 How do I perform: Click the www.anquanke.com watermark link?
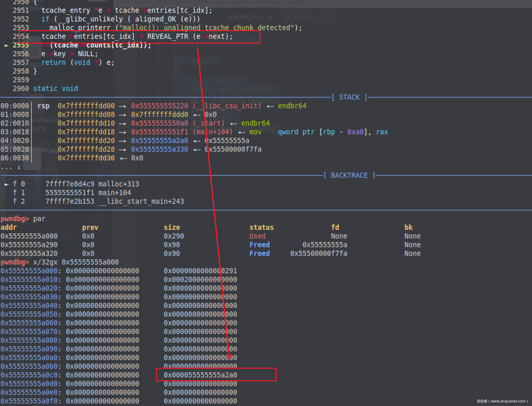508,401
